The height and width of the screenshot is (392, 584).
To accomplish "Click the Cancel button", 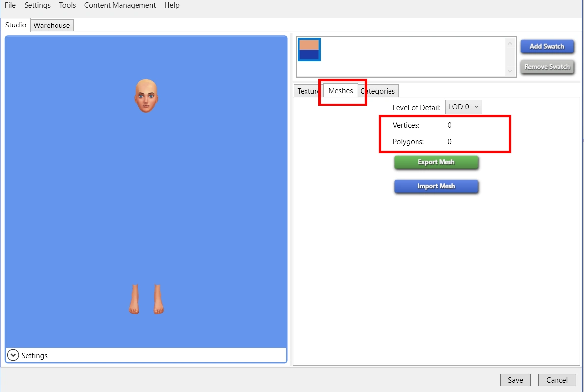I will click(x=557, y=380).
